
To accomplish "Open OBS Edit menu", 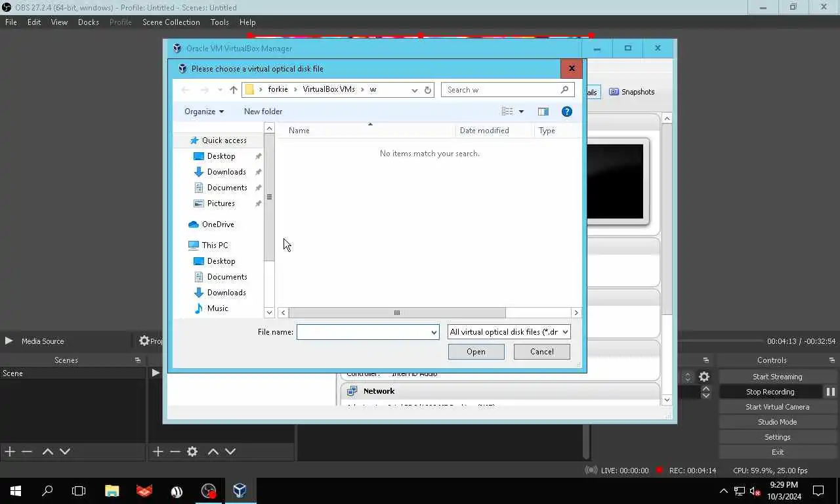I will click(34, 22).
